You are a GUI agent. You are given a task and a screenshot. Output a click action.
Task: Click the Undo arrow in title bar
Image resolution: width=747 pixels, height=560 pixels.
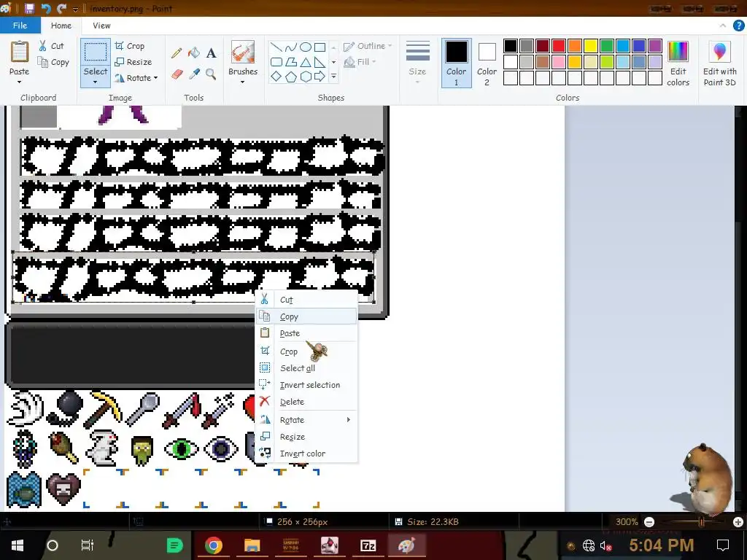click(x=46, y=8)
